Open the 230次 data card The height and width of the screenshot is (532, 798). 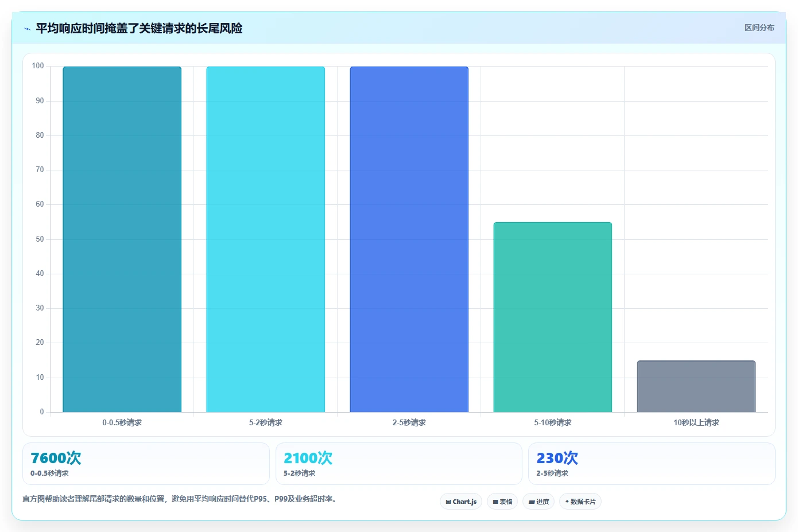point(652,464)
